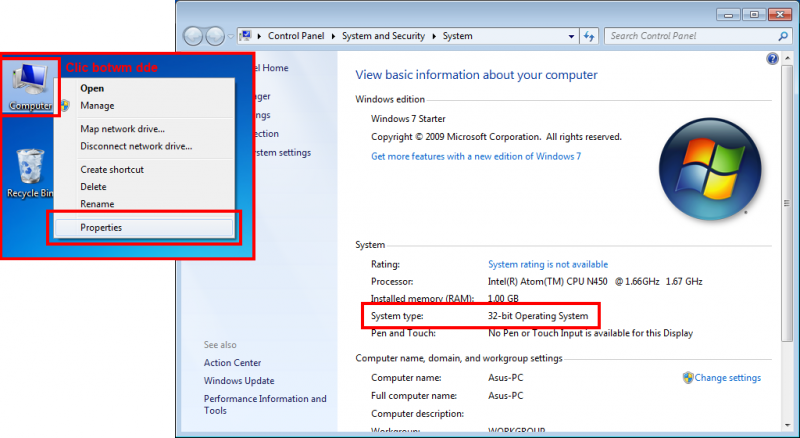Click 'System rating is not available' link
This screenshot has width=800, height=438.
[x=547, y=264]
